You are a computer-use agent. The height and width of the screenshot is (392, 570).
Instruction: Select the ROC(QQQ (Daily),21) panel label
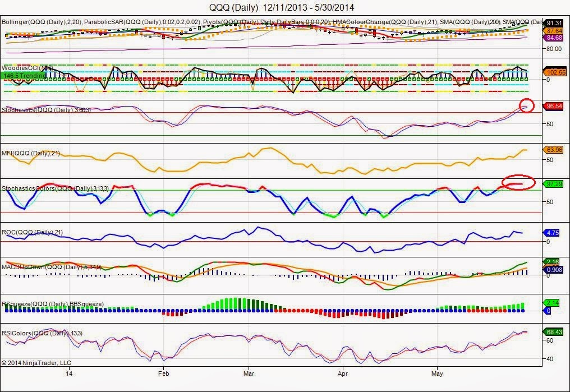point(32,233)
